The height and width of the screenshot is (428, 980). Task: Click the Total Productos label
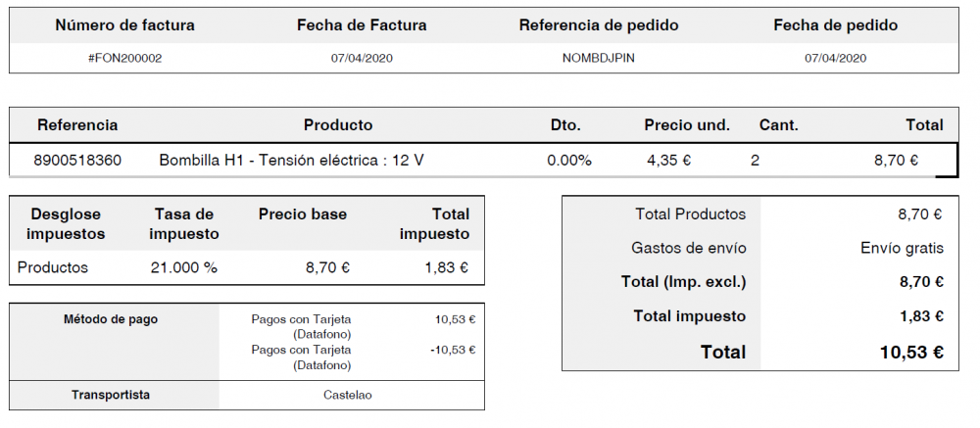click(690, 214)
